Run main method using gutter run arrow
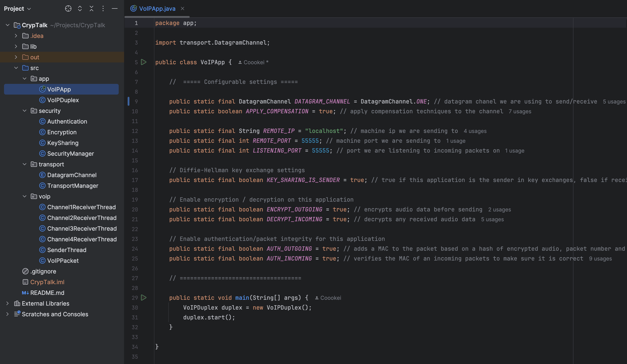 [x=143, y=298]
